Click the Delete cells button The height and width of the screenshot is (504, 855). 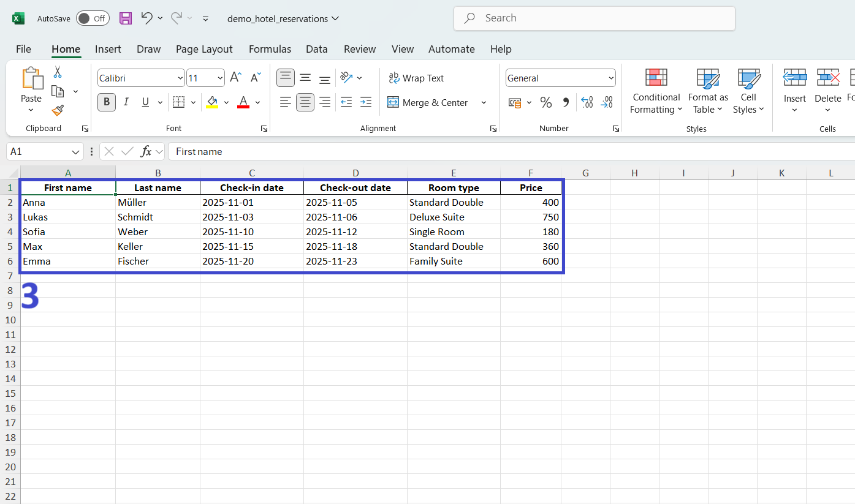[x=828, y=91]
